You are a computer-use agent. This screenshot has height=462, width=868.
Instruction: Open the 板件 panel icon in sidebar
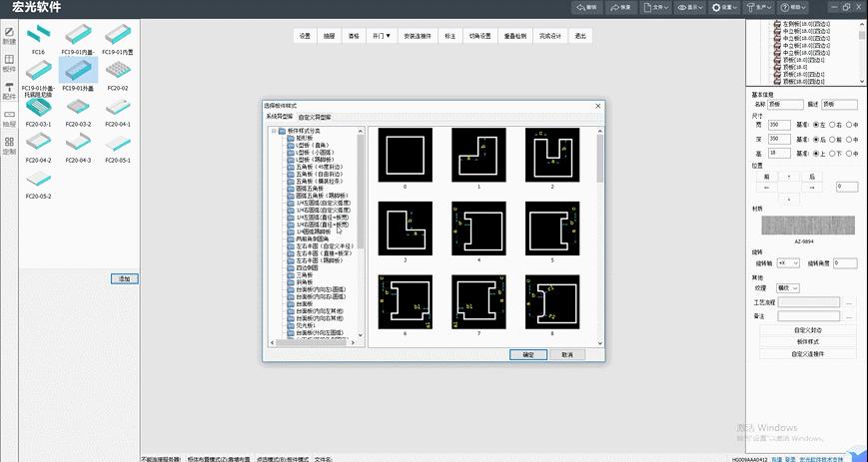(9, 62)
